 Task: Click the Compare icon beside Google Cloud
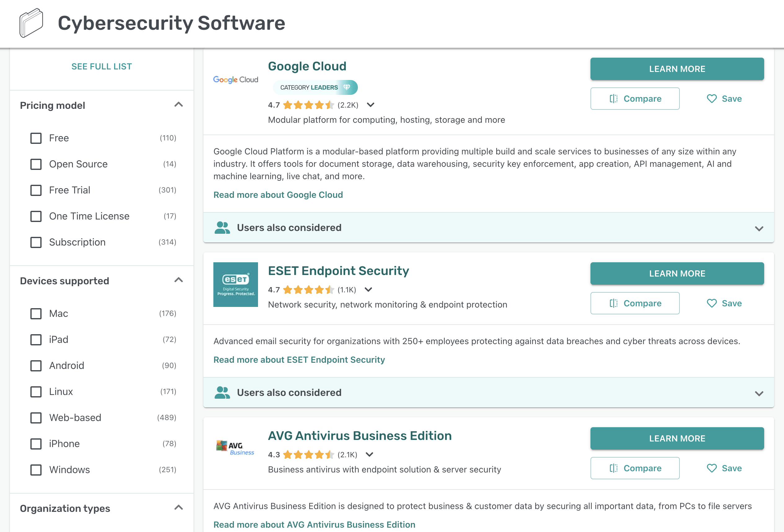click(x=614, y=99)
